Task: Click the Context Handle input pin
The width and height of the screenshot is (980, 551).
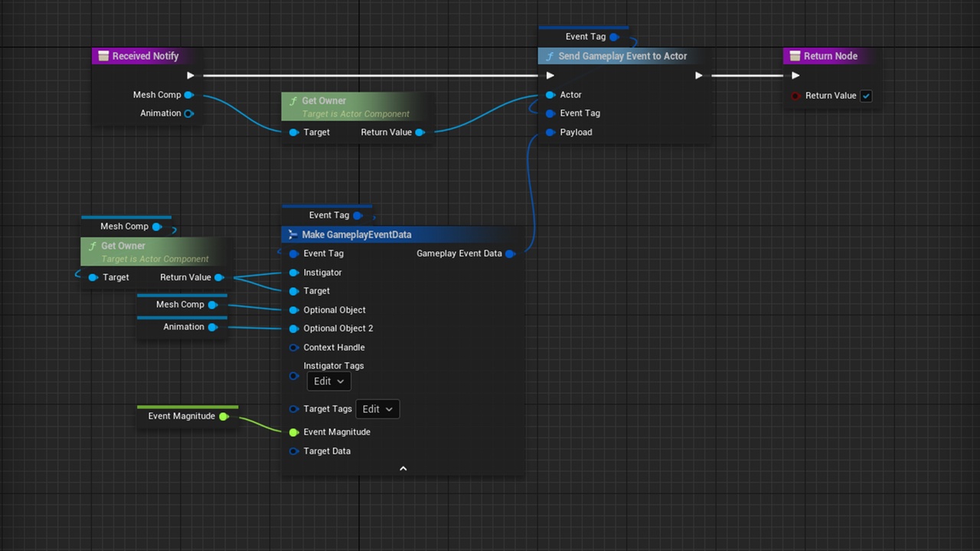Action: pyautogui.click(x=293, y=347)
